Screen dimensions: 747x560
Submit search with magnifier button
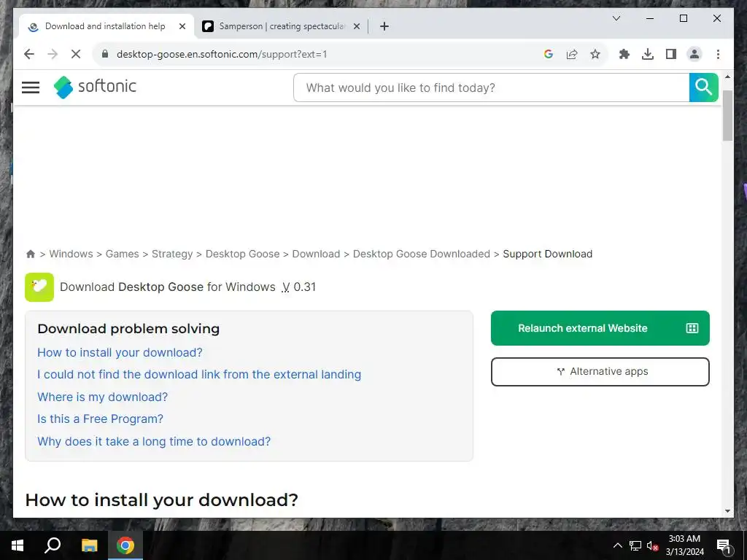[x=703, y=87]
